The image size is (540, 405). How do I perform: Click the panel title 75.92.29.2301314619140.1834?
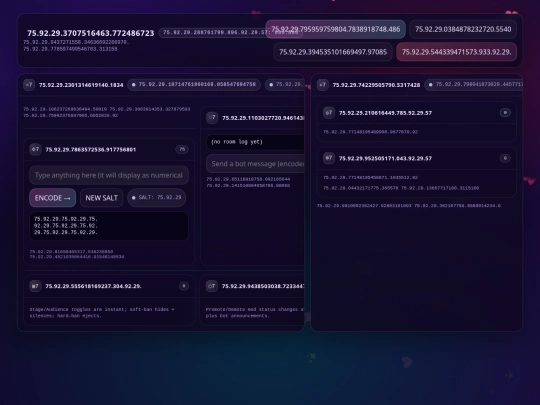tap(81, 85)
